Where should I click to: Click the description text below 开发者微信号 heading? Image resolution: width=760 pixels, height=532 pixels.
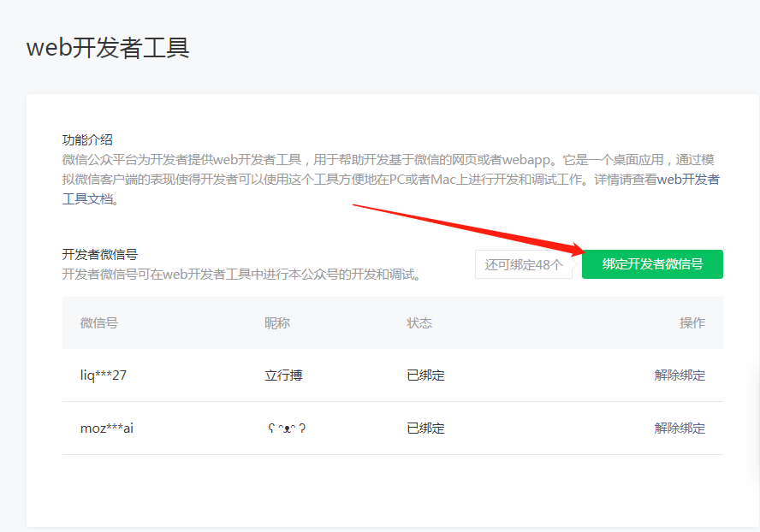click(244, 275)
